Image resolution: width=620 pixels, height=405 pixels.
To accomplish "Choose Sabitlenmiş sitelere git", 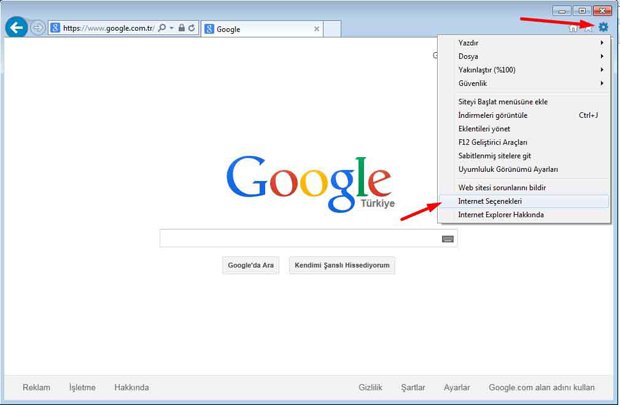I will [x=525, y=155].
